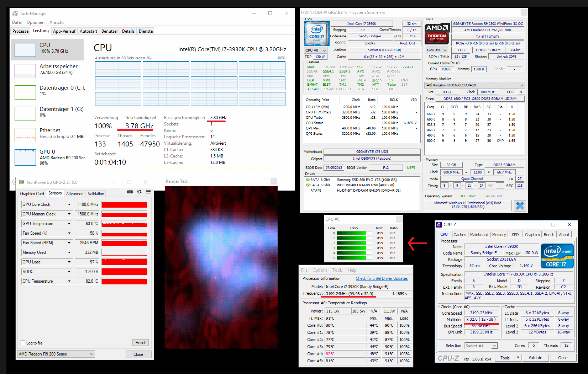The image size is (588, 374).
Task: Switch to the Caches tab in CPU-Z
Action: point(460,235)
